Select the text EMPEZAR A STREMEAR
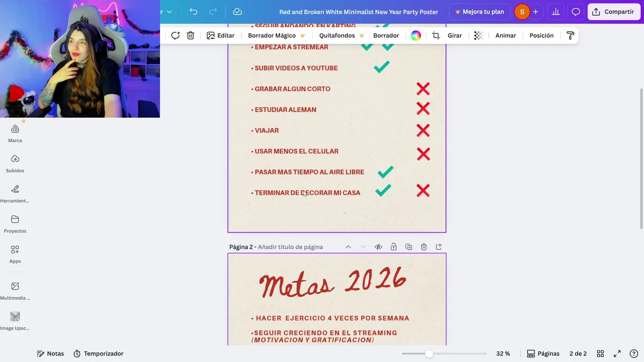This screenshot has width=644, height=362. click(291, 47)
